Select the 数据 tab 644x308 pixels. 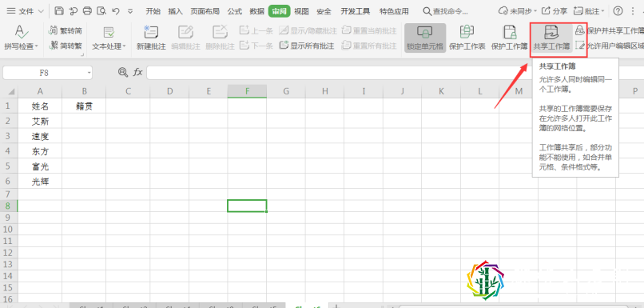click(x=257, y=11)
